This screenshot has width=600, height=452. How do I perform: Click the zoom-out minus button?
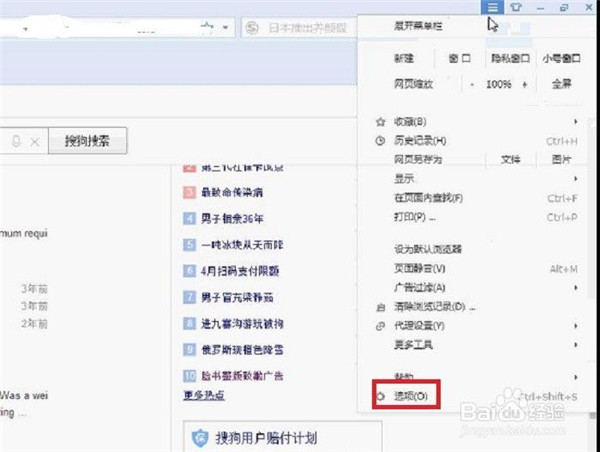click(x=470, y=86)
